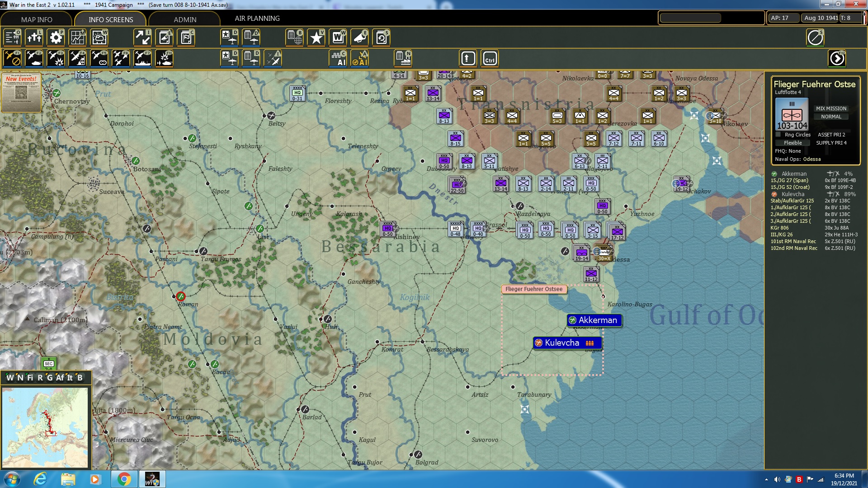Select air superiority mode (F6)
868x488 pixels.
pyautogui.click(x=121, y=59)
